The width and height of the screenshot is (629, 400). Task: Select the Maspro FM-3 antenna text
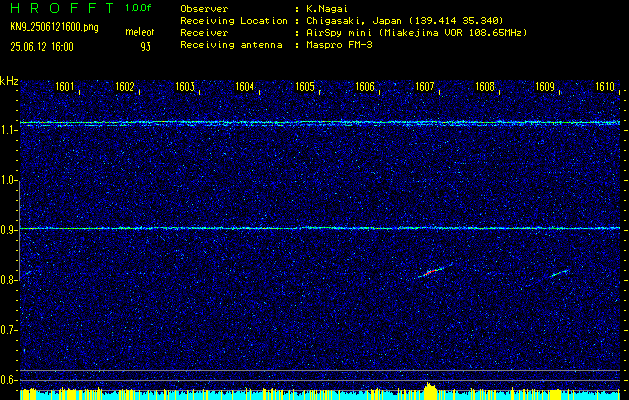coord(339,45)
